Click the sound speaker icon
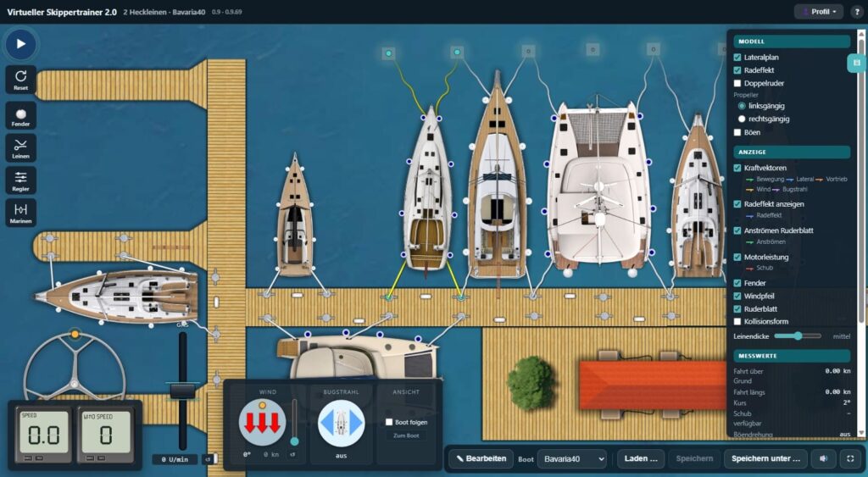868x477 pixels. (824, 458)
